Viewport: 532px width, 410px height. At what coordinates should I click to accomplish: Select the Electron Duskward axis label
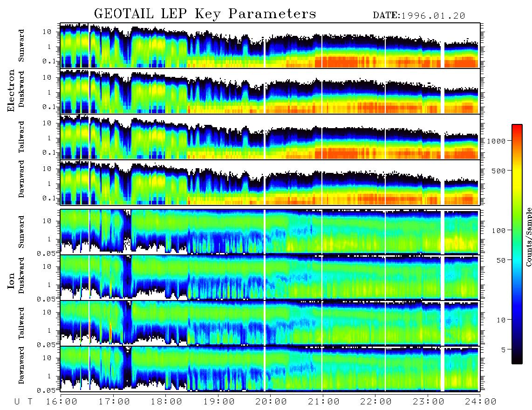point(21,89)
